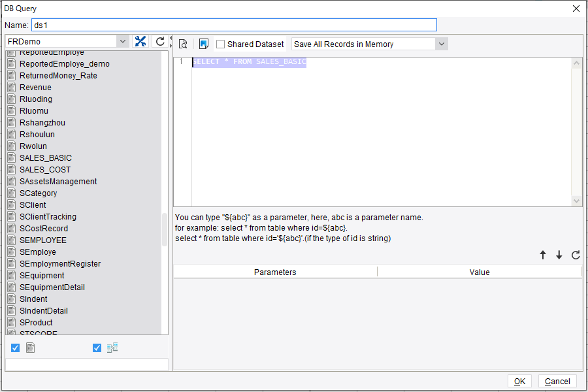Uncheck the show tables checkbox
Screen dimensions: 588x392
16,348
